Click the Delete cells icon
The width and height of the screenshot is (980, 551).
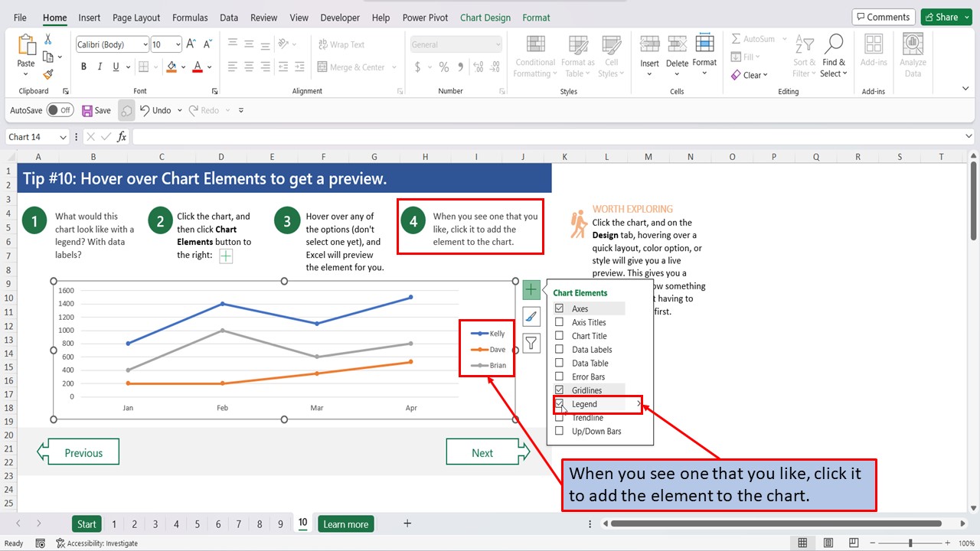677,45
